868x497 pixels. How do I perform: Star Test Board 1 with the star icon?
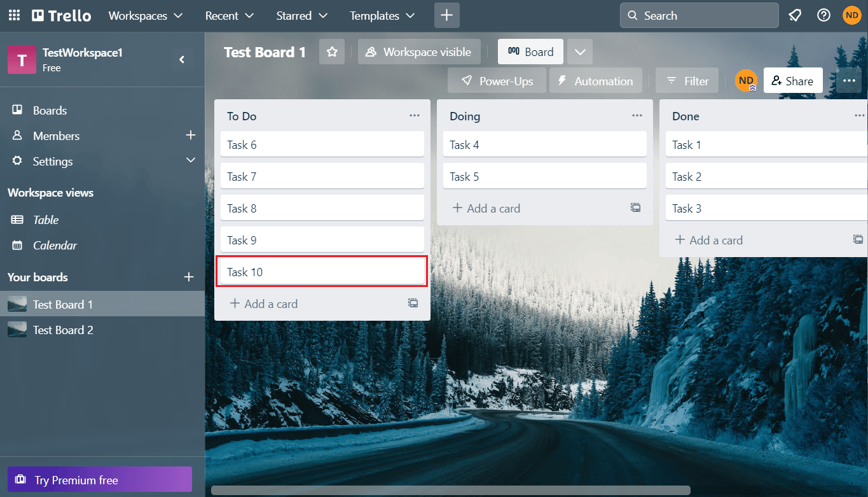pyautogui.click(x=332, y=52)
